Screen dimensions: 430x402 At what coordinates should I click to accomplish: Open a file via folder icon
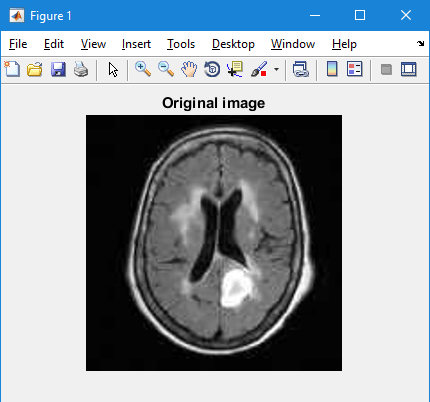coord(35,69)
